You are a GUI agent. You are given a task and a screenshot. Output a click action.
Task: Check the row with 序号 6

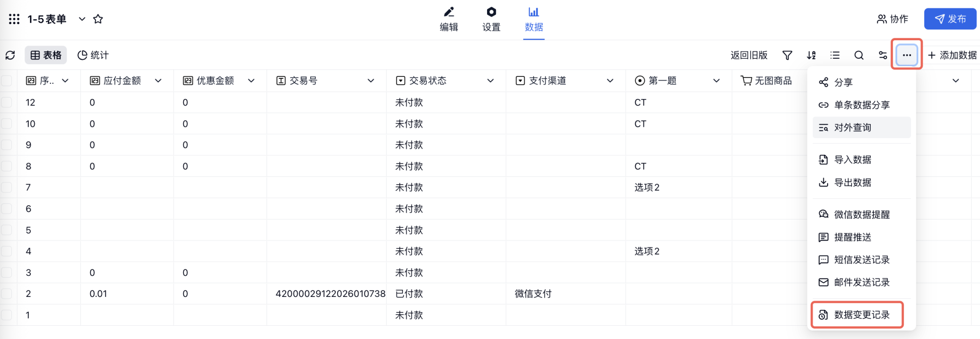pyautogui.click(x=7, y=209)
